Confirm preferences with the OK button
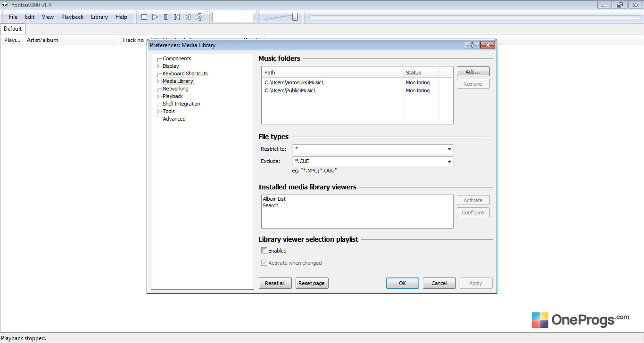 point(402,283)
